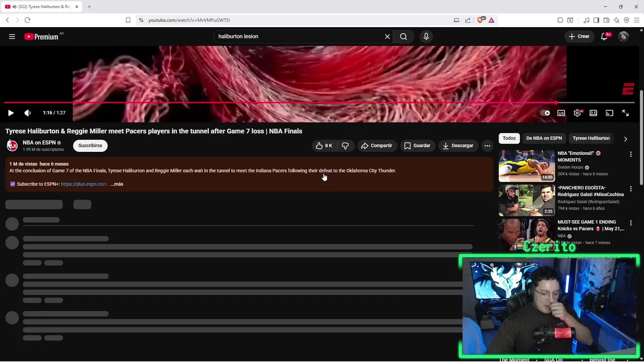Download the video with Descargar
This screenshot has width=644, height=362.
tap(458, 146)
